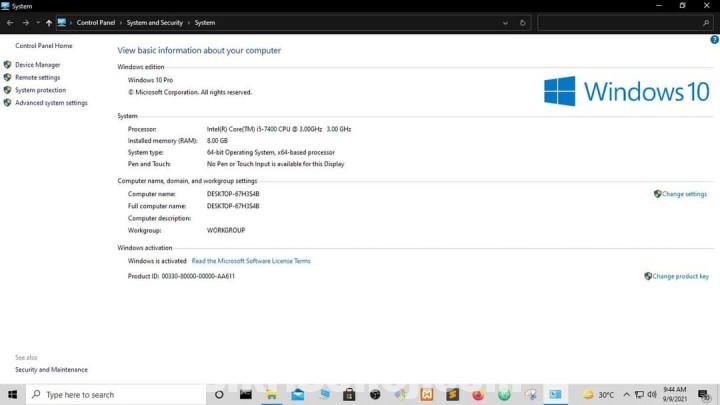720x405 pixels.
Task: Open volume speaker icon in tray
Action: 652,394
